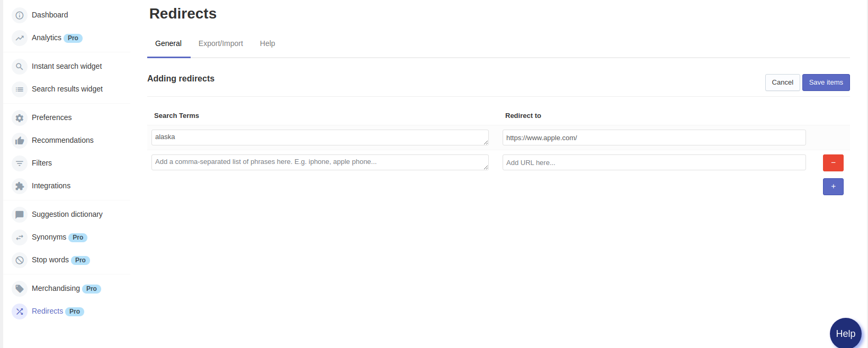This screenshot has width=868, height=348.
Task: Go to Analytics in the sidebar
Action: point(47,38)
